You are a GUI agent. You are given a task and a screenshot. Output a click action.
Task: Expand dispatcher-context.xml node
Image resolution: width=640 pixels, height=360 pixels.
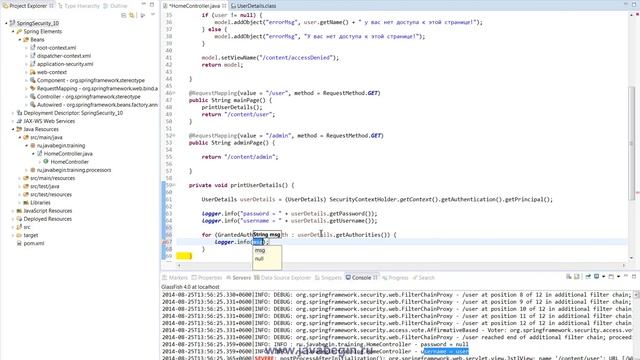pyautogui.click(x=27, y=56)
